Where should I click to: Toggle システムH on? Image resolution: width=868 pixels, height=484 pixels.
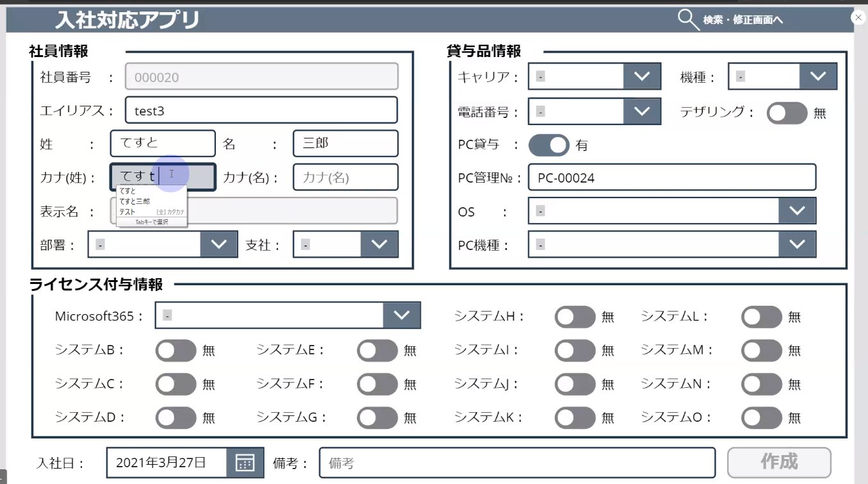(x=575, y=316)
